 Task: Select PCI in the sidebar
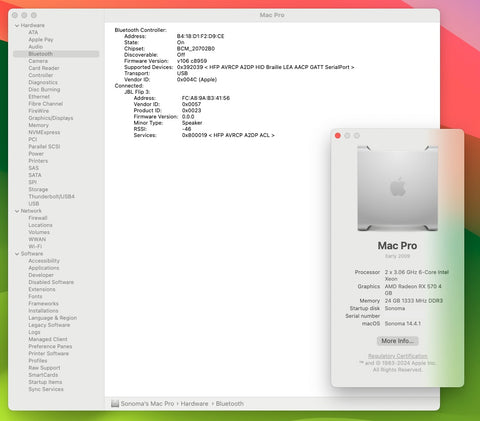coord(33,139)
